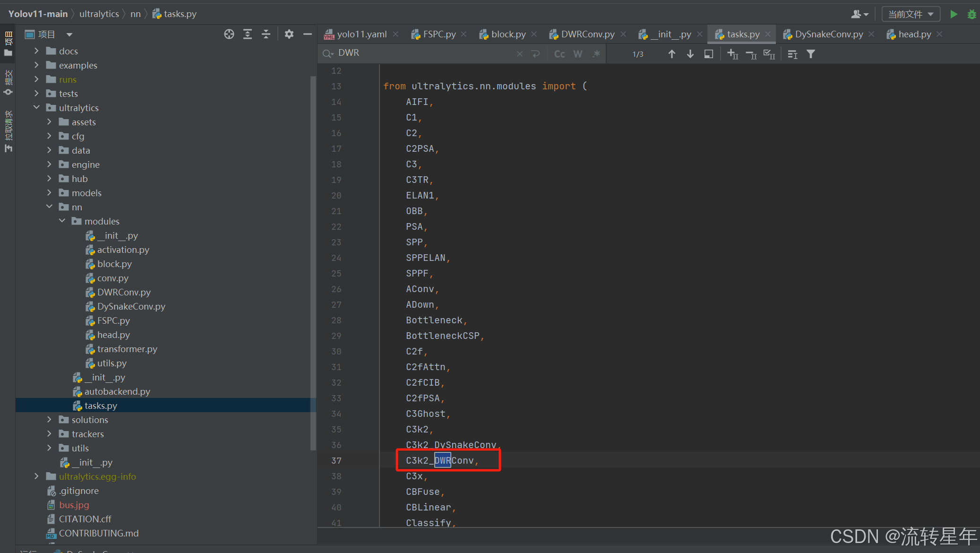This screenshot has height=553, width=980.
Task: Open project panel settings gear
Action: [x=289, y=34]
